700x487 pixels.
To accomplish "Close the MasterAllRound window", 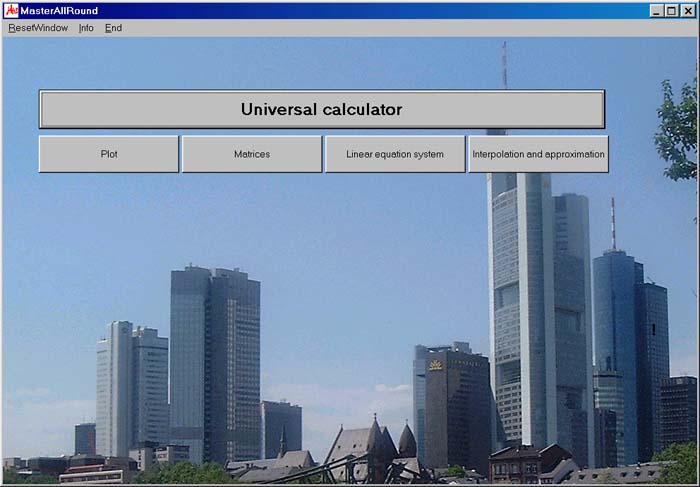I will tap(688, 11).
